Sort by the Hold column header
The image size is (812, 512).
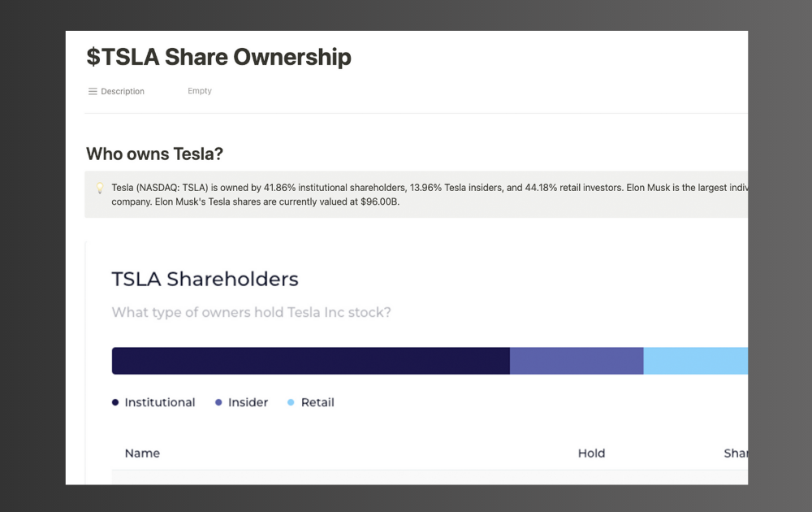point(591,453)
